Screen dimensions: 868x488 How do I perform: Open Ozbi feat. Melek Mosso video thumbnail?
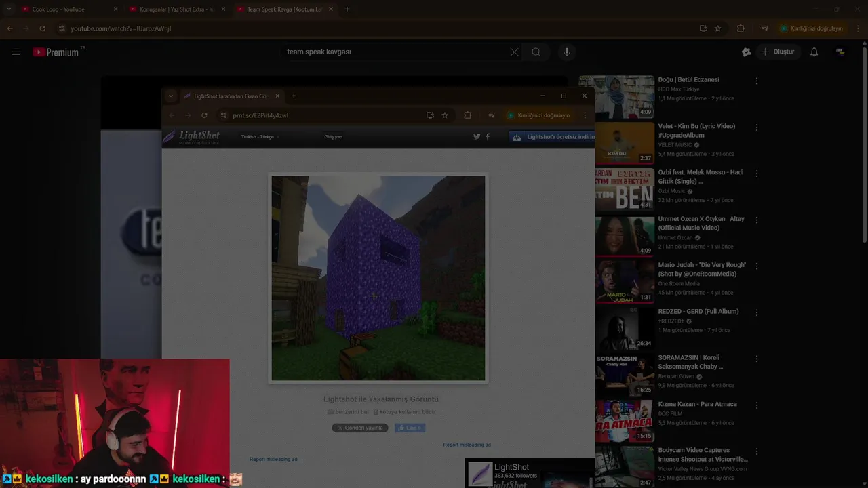(625, 189)
